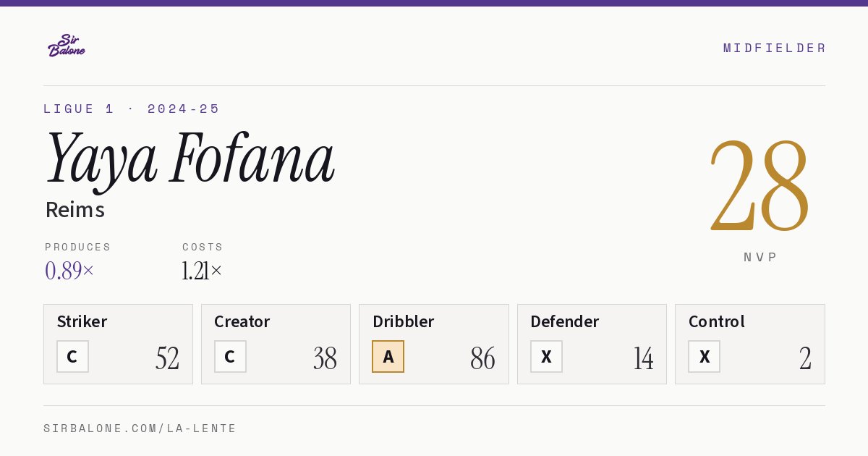Click the Yaya Fofana player name
Image resolution: width=868 pixels, height=456 pixels.
[190, 157]
